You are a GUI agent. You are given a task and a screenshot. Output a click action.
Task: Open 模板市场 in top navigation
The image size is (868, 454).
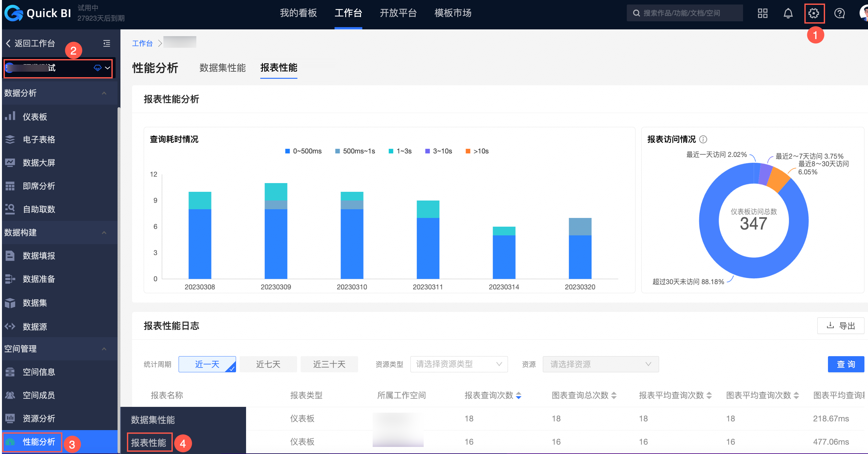tap(453, 13)
